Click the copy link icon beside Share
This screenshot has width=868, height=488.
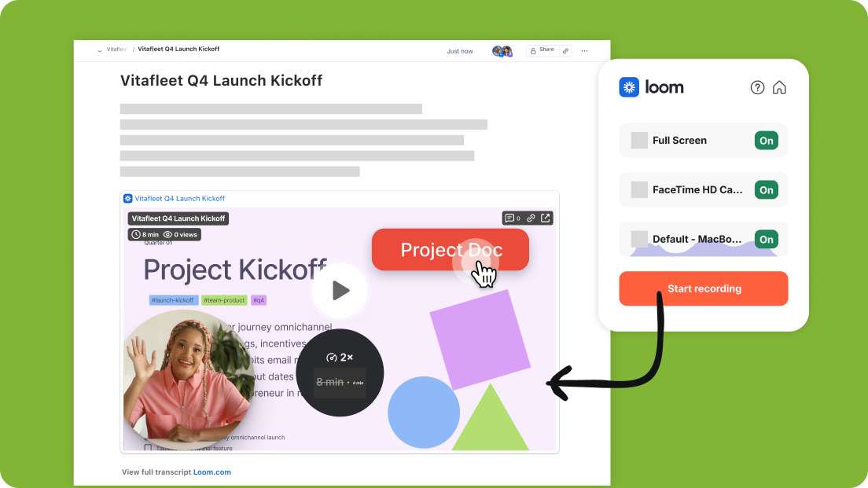[x=565, y=50]
